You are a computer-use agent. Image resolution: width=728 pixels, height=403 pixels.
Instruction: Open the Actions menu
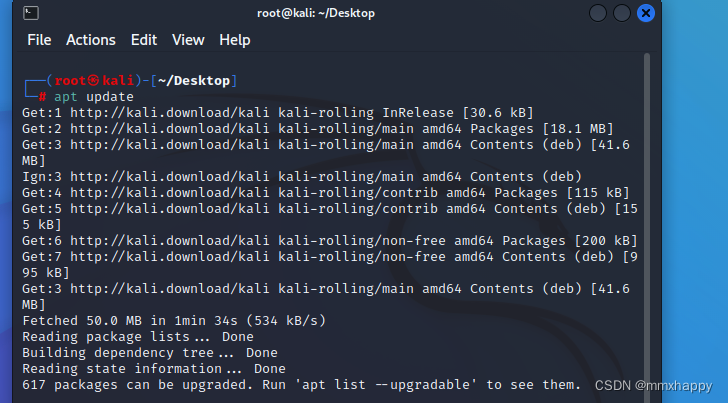(91, 40)
